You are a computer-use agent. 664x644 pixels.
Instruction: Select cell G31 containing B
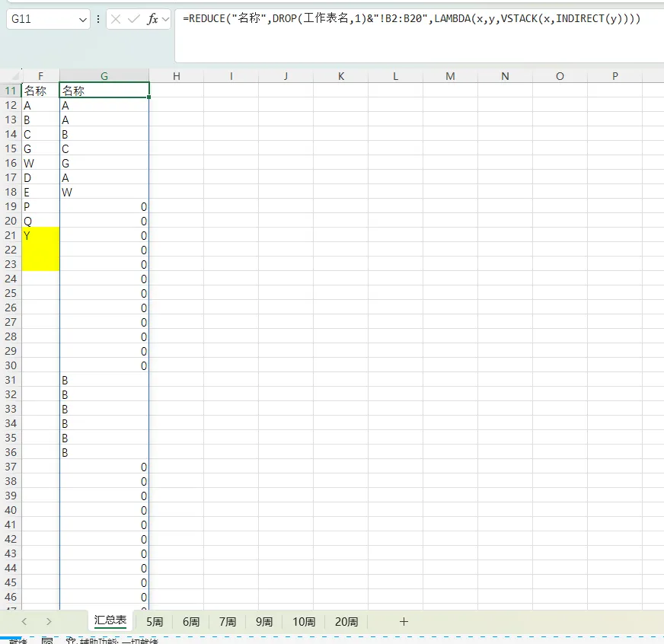click(x=104, y=380)
